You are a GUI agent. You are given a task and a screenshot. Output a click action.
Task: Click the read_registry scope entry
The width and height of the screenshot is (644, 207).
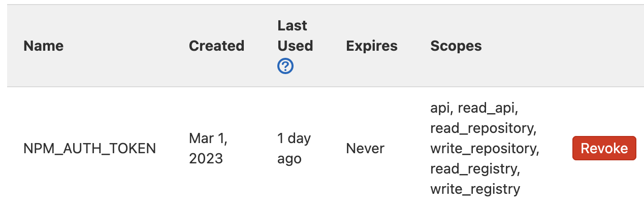coord(475,169)
